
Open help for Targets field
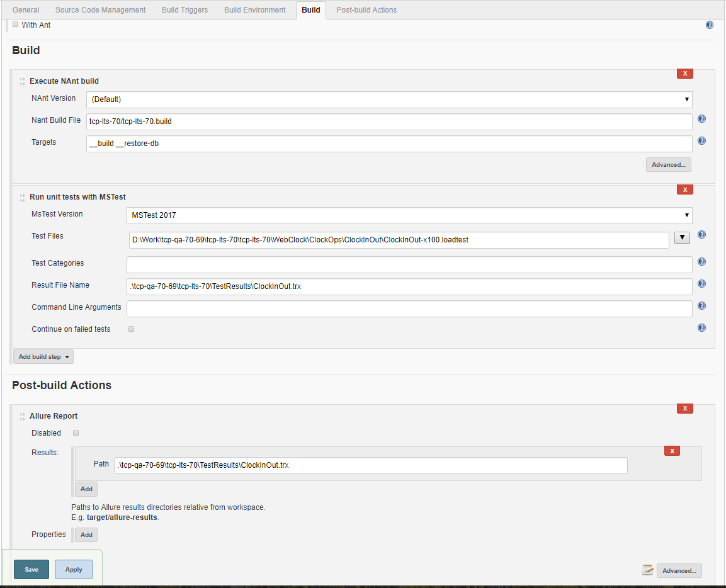coord(701,140)
